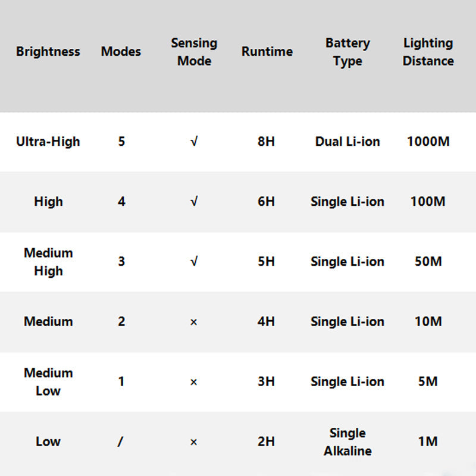Click the check mark in the High row
Viewport: 476px width, 476px height.
click(x=194, y=202)
